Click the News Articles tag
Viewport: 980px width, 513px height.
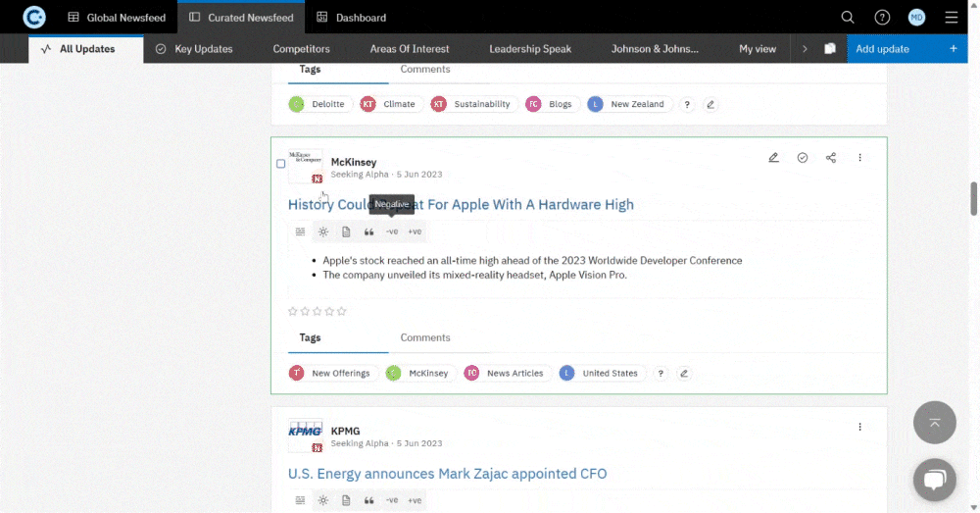point(508,374)
